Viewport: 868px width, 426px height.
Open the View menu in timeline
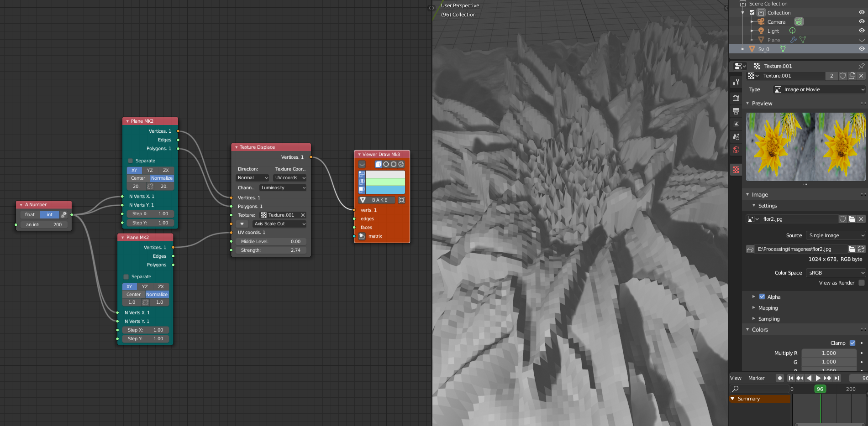tap(736, 378)
